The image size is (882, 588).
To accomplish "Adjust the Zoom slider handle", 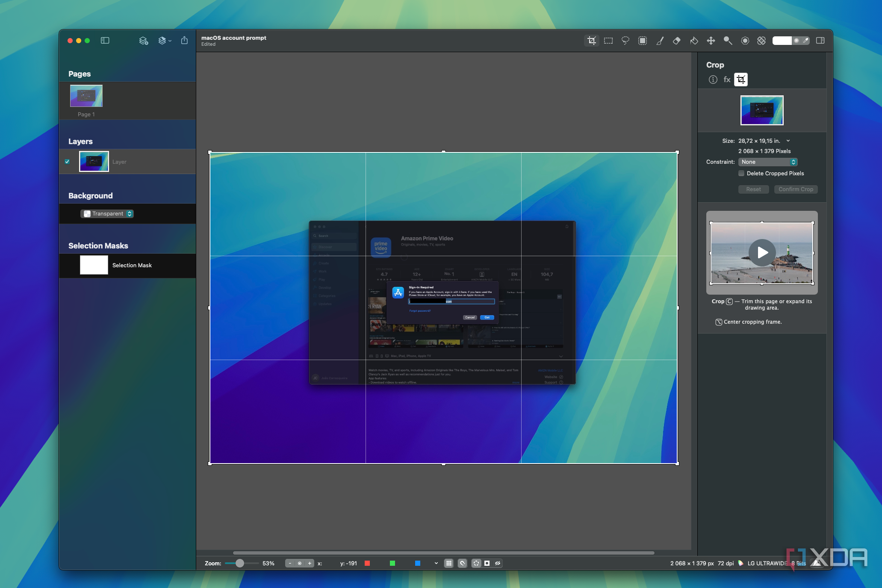I will point(240,563).
